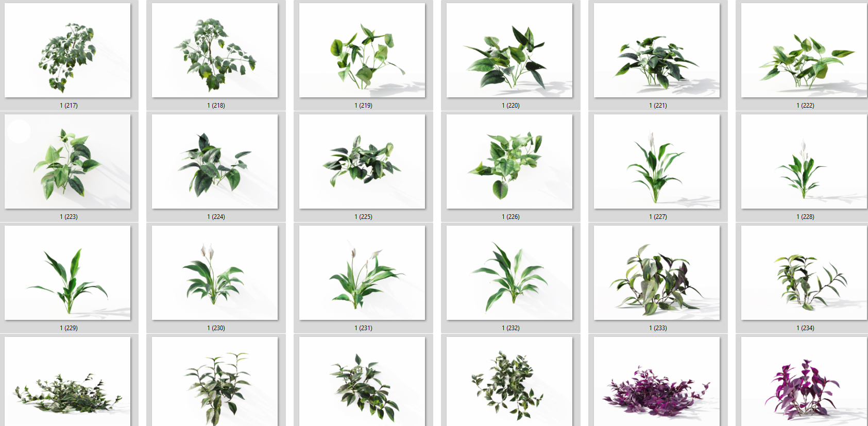Choose the plant image 1 (226)
Viewport: 868px width, 426px height.
[509, 161]
